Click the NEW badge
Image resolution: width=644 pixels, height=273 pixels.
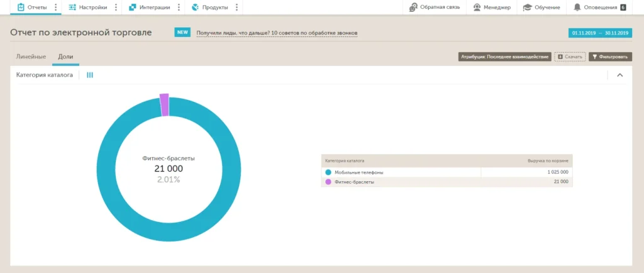coord(182,33)
